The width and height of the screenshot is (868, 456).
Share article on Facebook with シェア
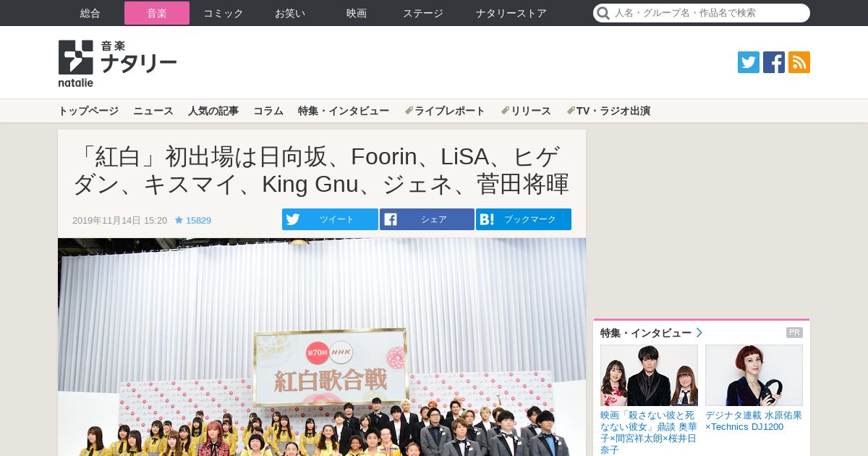pos(427,219)
